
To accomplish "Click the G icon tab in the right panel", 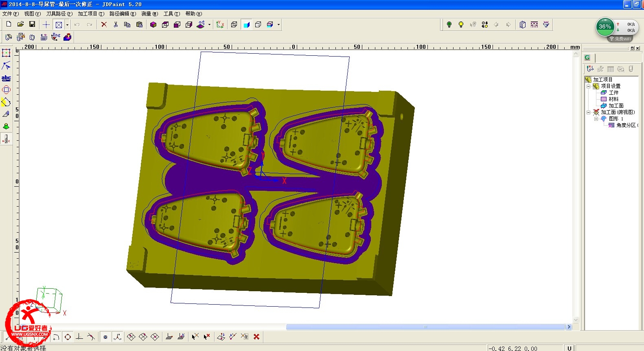I will [587, 57].
